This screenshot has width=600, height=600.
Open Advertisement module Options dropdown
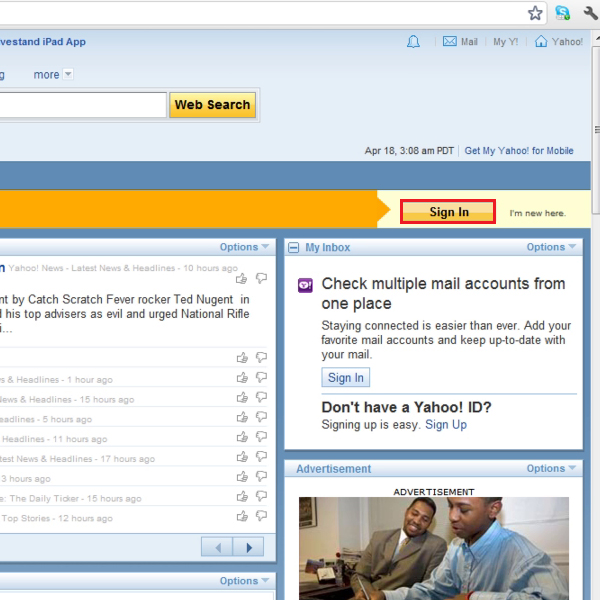551,468
